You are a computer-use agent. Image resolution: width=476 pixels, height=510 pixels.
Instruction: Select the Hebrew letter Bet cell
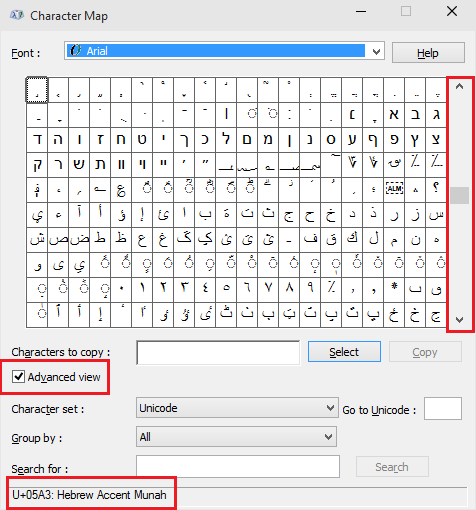tap(415, 115)
